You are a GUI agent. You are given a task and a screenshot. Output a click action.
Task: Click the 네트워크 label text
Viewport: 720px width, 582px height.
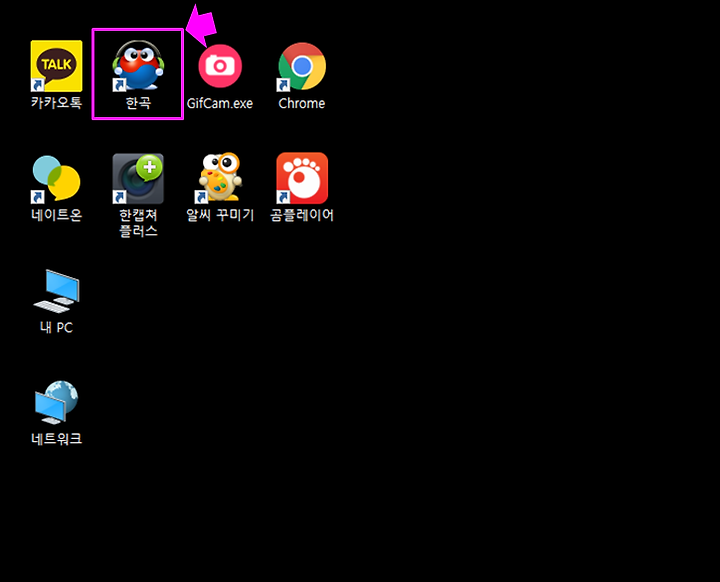[x=56, y=439]
